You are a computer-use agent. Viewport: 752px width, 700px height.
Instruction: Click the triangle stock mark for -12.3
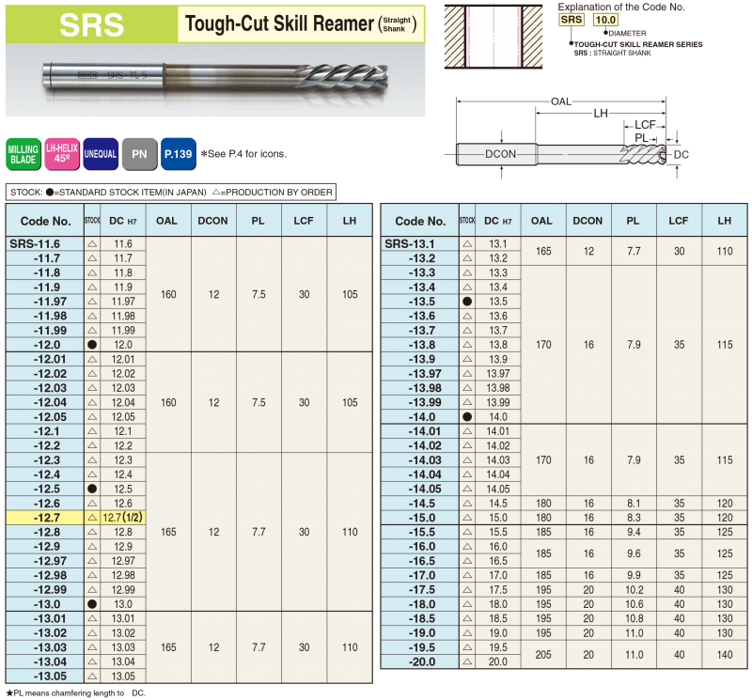pyautogui.click(x=92, y=460)
